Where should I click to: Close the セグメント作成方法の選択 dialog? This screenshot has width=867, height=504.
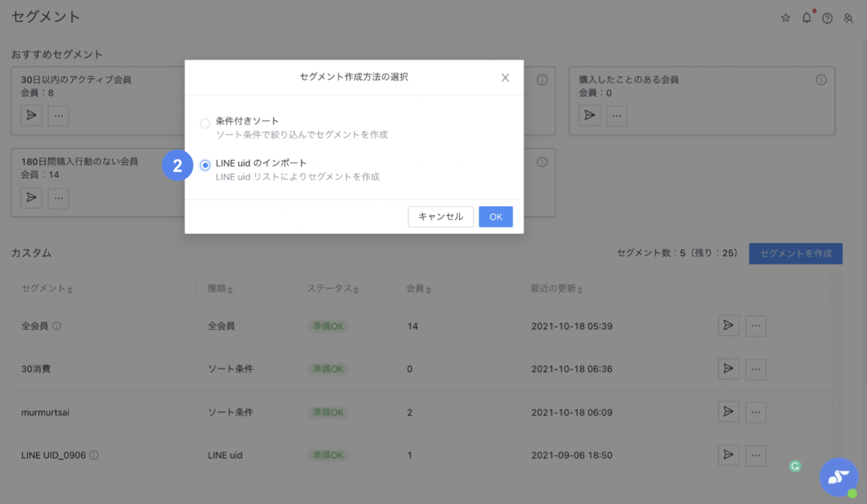click(505, 78)
